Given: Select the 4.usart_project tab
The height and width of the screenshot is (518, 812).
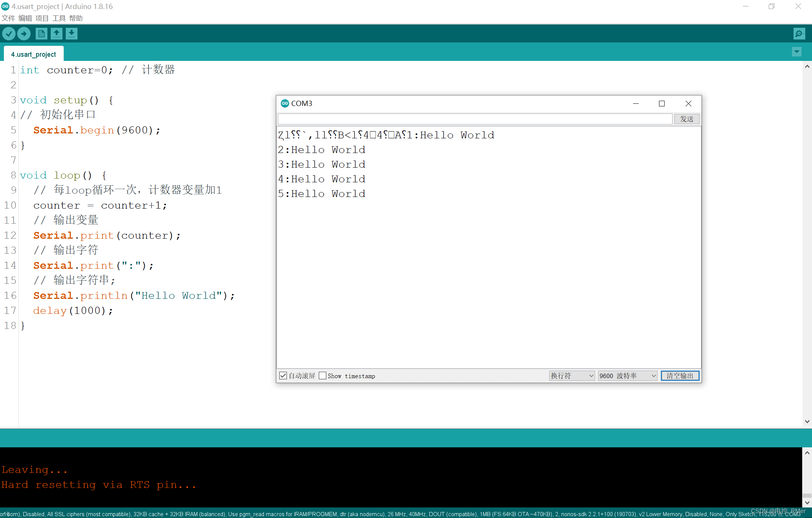Looking at the screenshot, I should [x=33, y=54].
